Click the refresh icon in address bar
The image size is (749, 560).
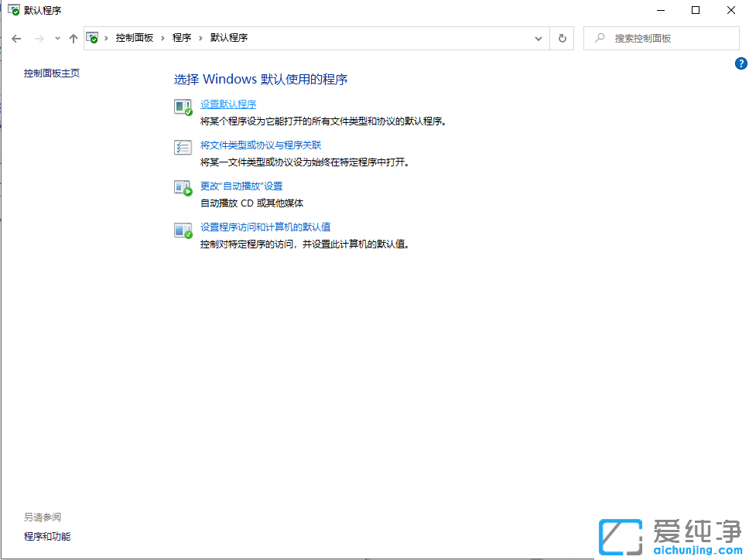(x=562, y=37)
